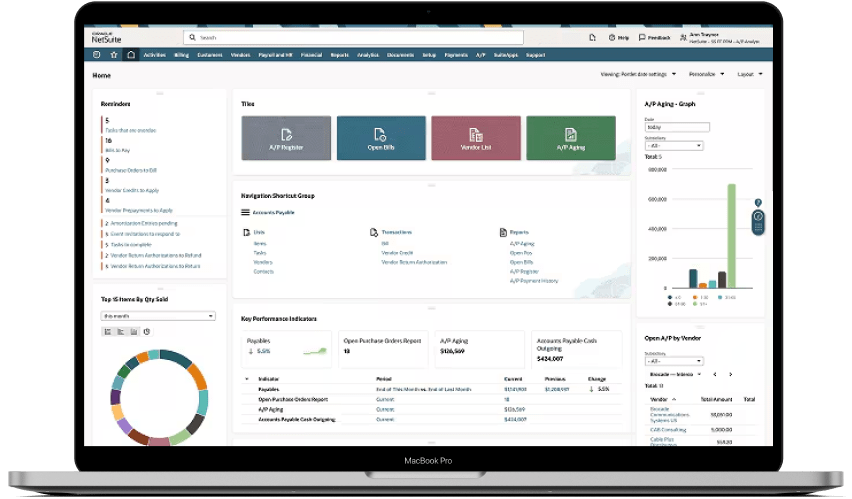Switch Top 15 Items chart to pie chart icon

147,332
